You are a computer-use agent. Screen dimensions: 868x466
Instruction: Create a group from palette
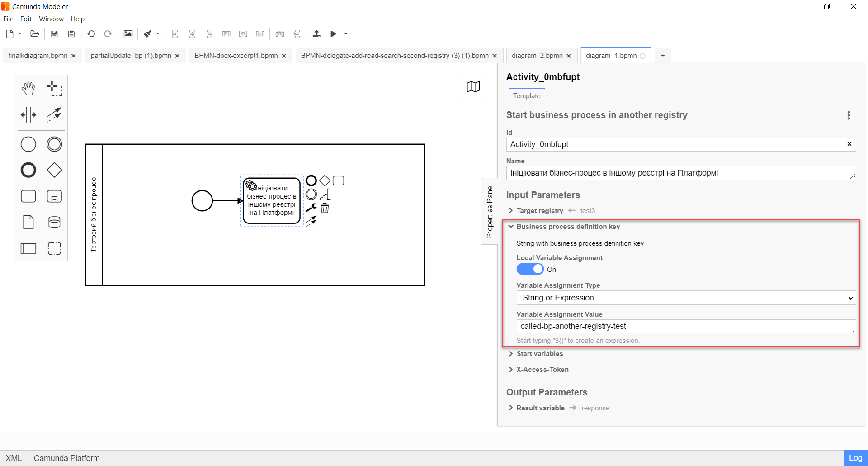pyautogui.click(x=54, y=248)
